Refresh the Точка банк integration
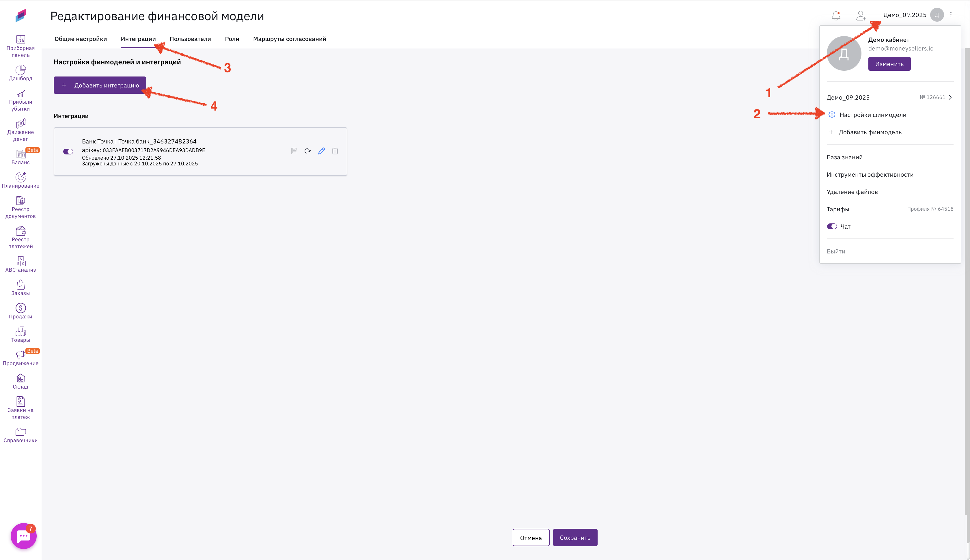 coord(308,151)
